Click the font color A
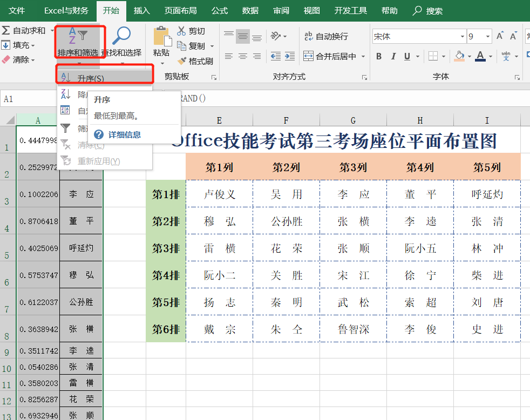 tap(480, 56)
